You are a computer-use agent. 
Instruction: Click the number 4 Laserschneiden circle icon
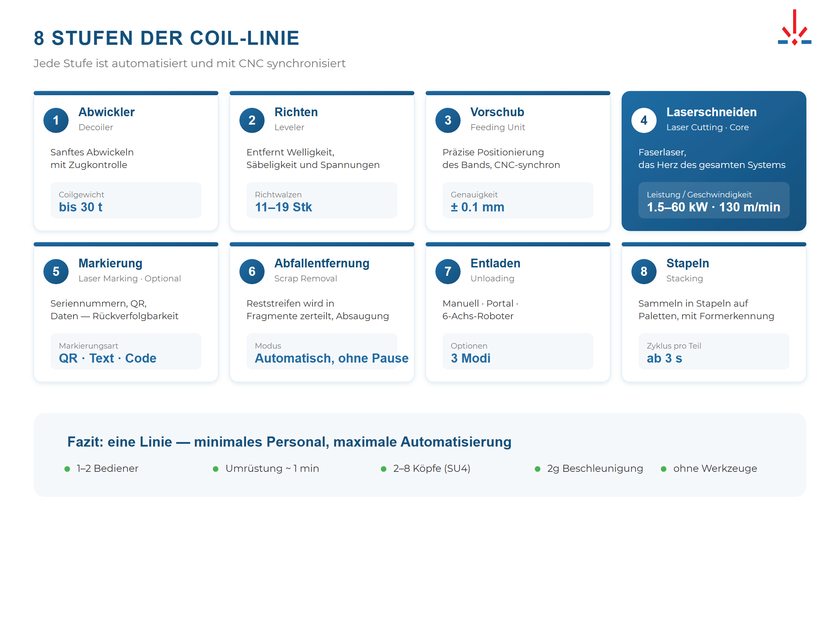click(x=644, y=120)
